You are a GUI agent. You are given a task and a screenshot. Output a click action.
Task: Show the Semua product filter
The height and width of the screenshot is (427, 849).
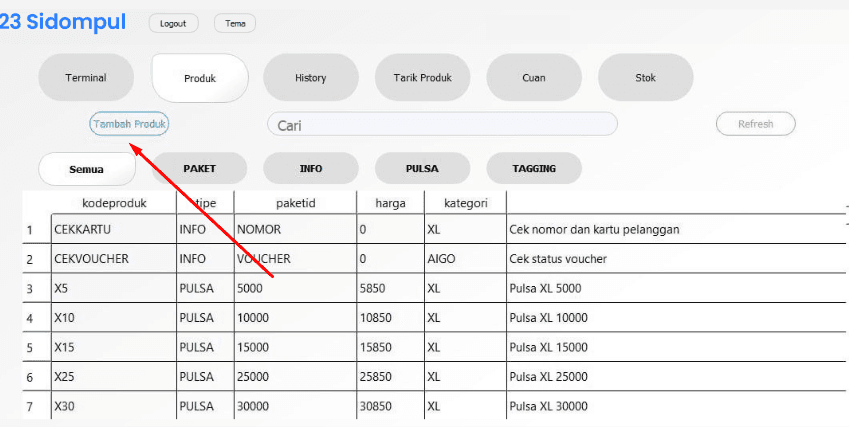(x=86, y=169)
